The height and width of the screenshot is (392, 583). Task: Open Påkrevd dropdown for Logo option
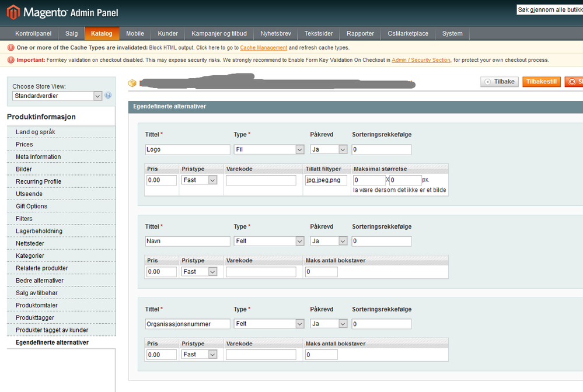(329, 149)
